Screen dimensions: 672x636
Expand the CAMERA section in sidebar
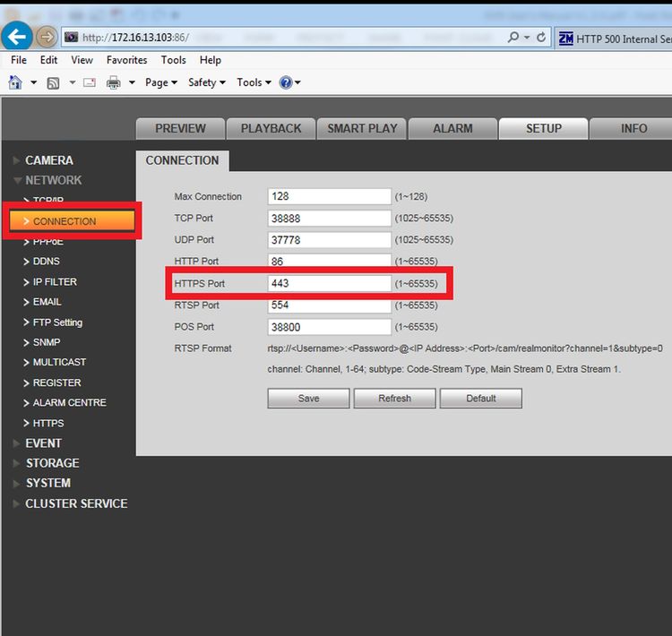click(x=49, y=160)
